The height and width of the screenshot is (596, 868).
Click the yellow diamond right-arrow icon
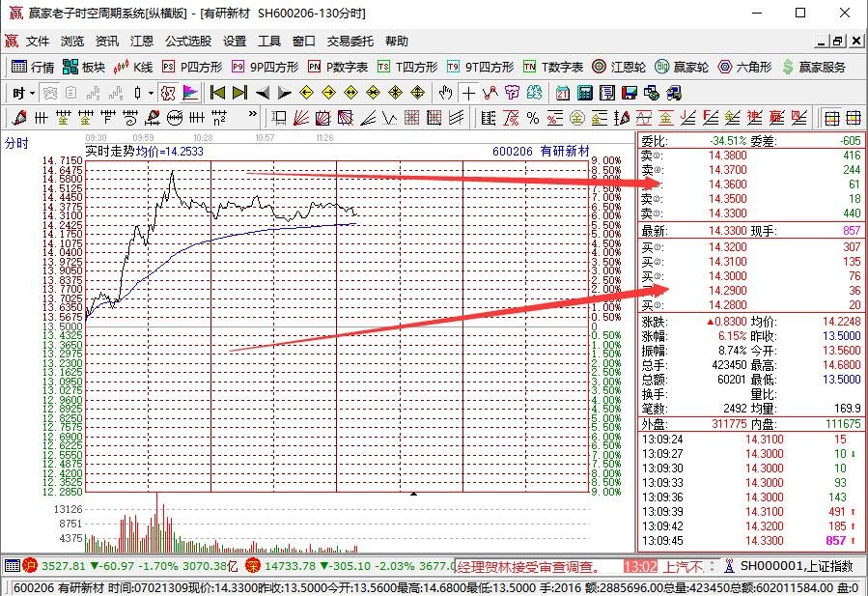pyautogui.click(x=329, y=93)
